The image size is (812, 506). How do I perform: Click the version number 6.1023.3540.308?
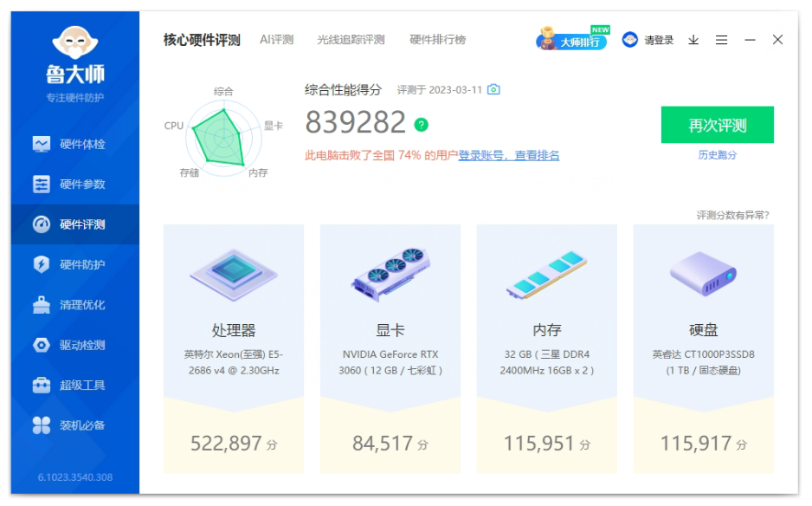point(75,477)
